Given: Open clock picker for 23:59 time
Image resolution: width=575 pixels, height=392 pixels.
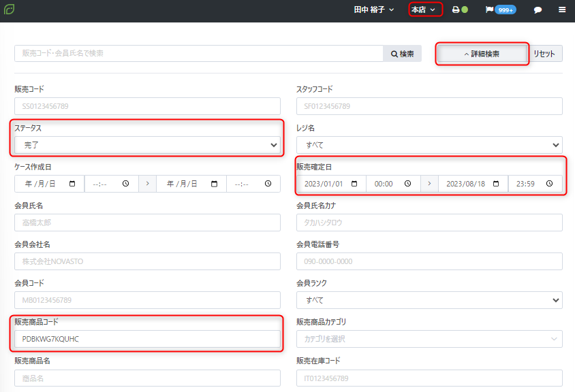Looking at the screenshot, I should [x=549, y=184].
